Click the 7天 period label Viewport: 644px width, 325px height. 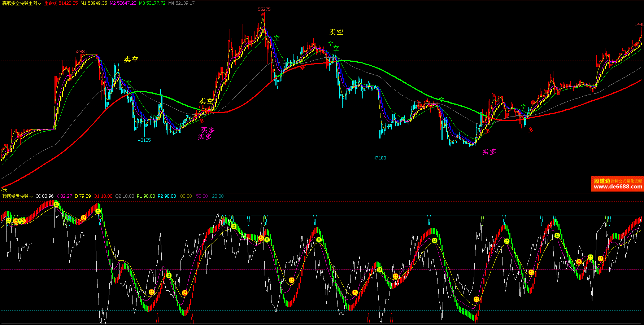[4, 190]
